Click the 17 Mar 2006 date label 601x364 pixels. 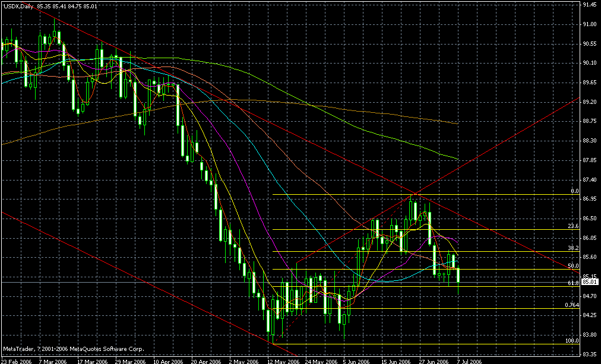point(93,361)
